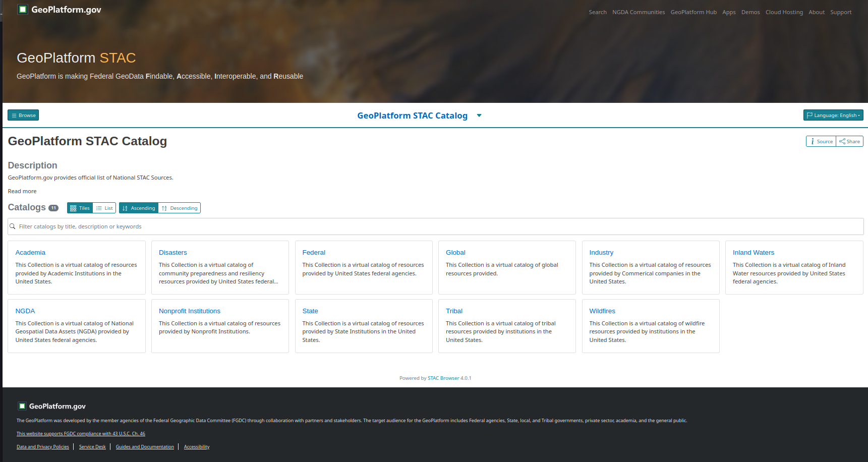Open the Inland Waters catalog
868x462 pixels.
tap(754, 253)
